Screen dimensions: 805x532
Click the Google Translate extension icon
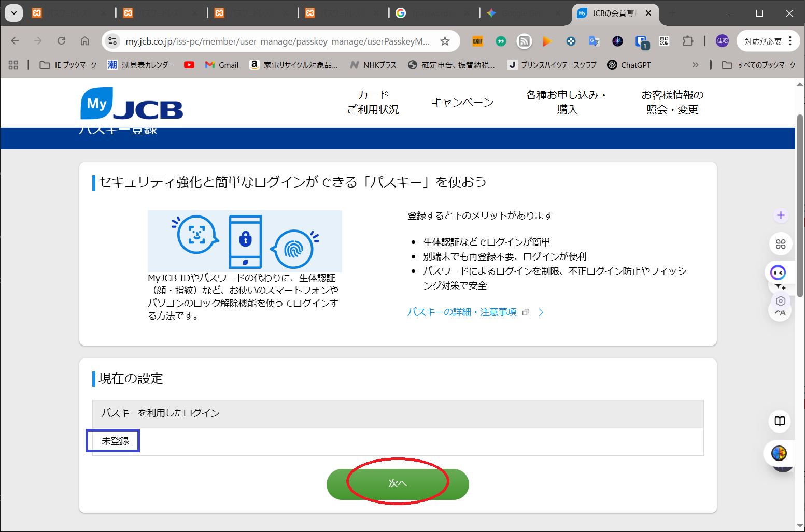point(594,41)
